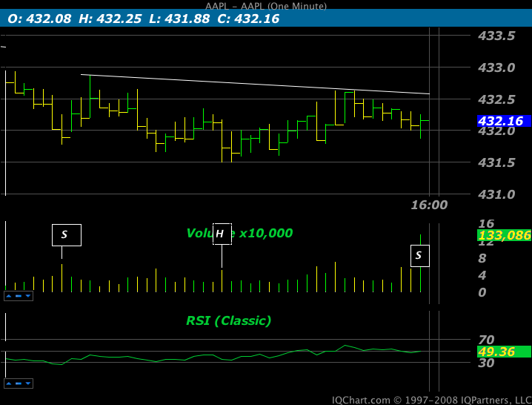This screenshot has width=532, height=405.
Task: Click the up arrow in the RSI panel controls
Action: click(9, 383)
